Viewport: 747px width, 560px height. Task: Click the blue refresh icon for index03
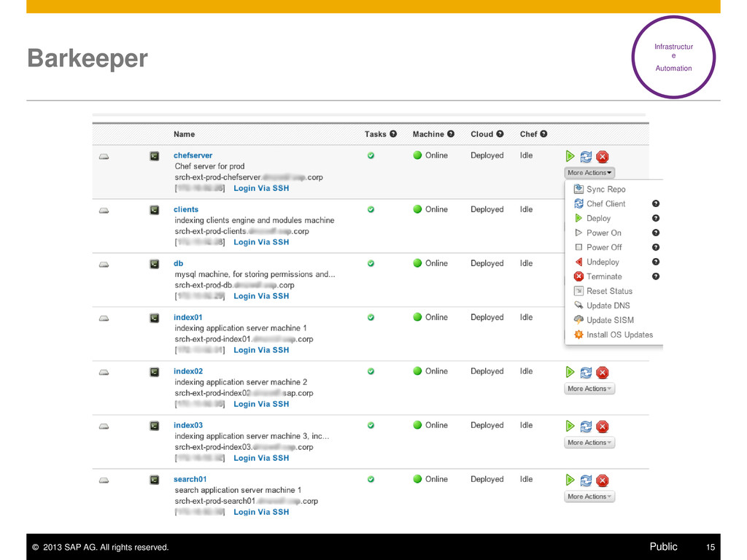click(586, 426)
